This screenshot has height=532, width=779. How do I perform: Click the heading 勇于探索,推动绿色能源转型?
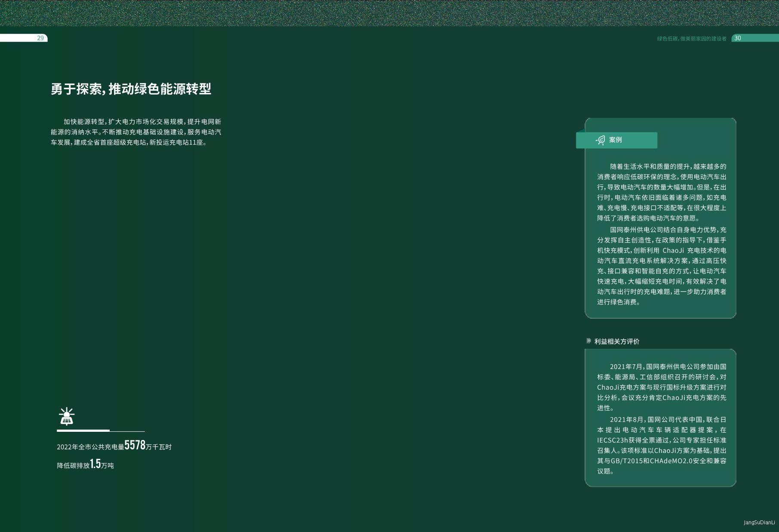point(131,89)
